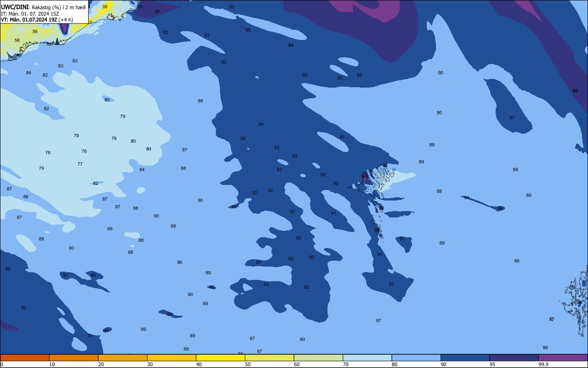Select the palest blue 70–80 legend swatch
588x368 pixels.
click(367, 357)
